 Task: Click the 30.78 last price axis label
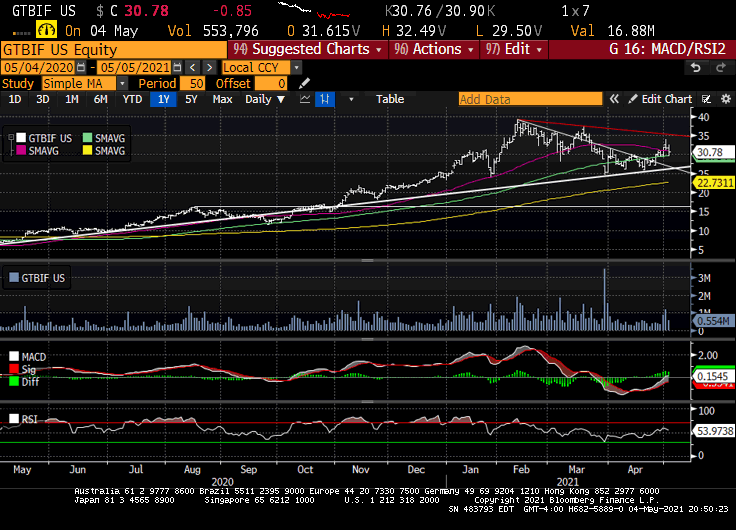713,152
